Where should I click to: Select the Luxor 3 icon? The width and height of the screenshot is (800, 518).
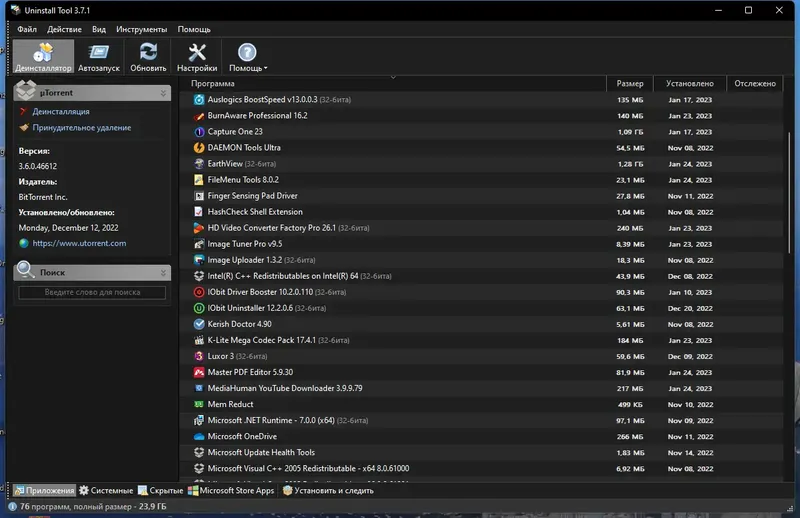pyautogui.click(x=199, y=356)
